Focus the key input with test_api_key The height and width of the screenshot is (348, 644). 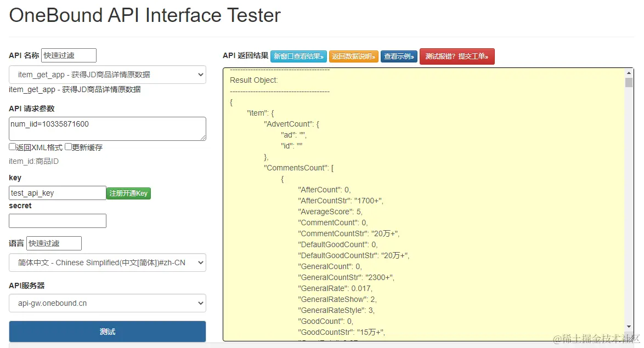point(58,193)
